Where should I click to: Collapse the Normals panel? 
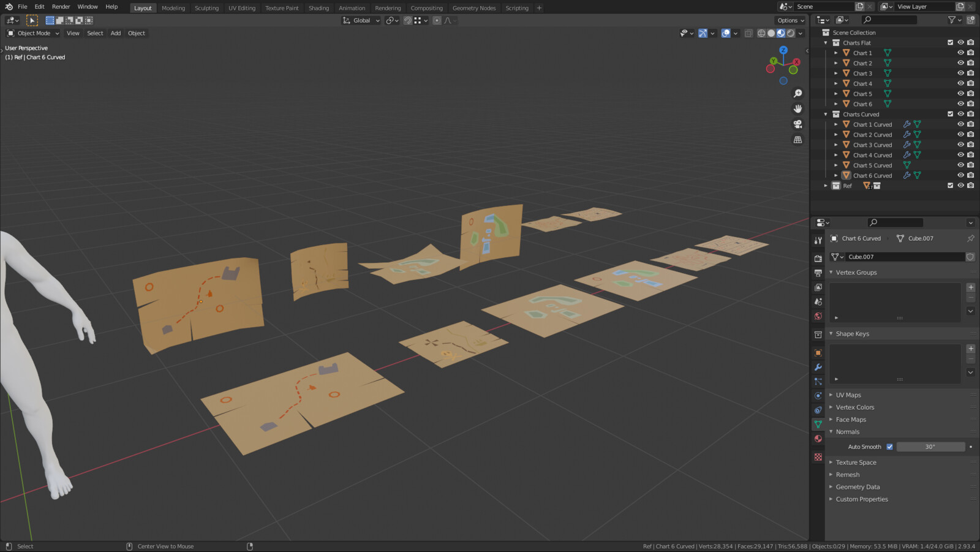[848, 432]
